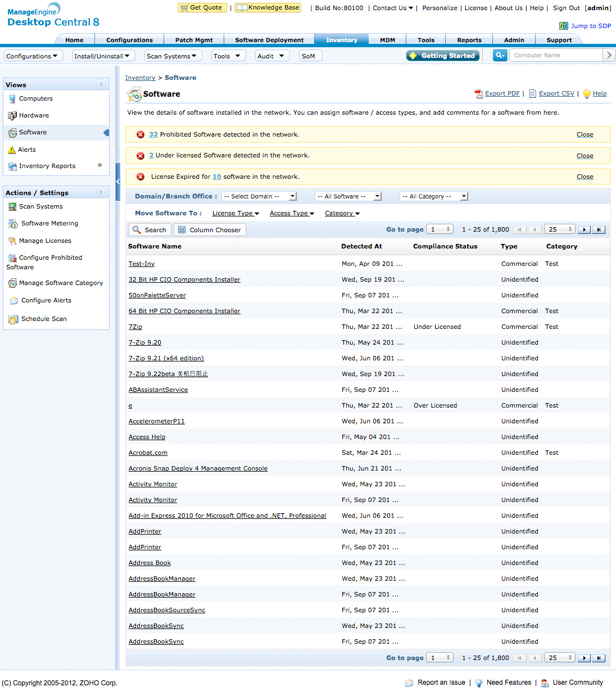Screen dimensions: 616x696
Task: Go to next page using arrow button
Action: tap(585, 230)
